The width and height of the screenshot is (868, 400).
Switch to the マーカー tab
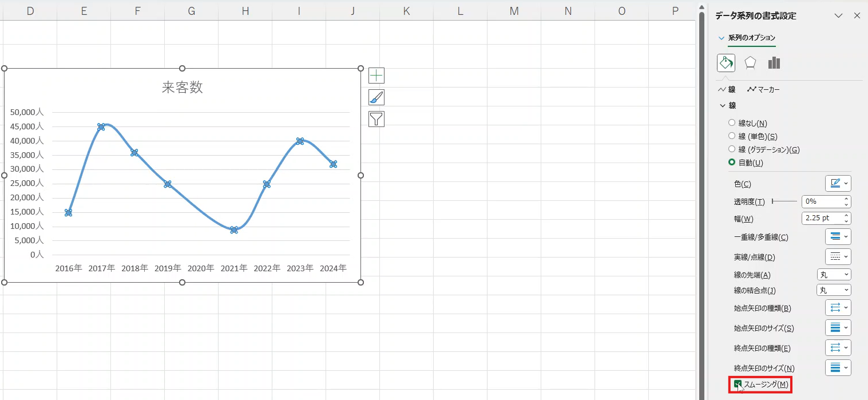(763, 90)
